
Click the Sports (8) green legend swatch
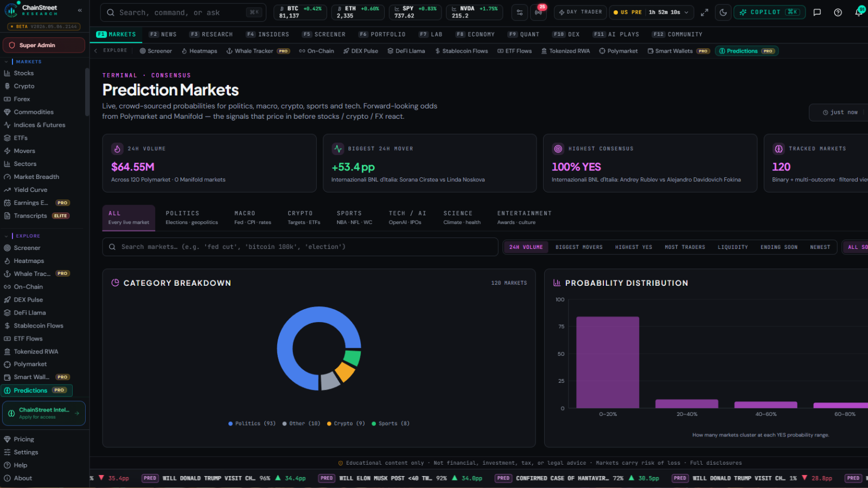[x=374, y=423]
